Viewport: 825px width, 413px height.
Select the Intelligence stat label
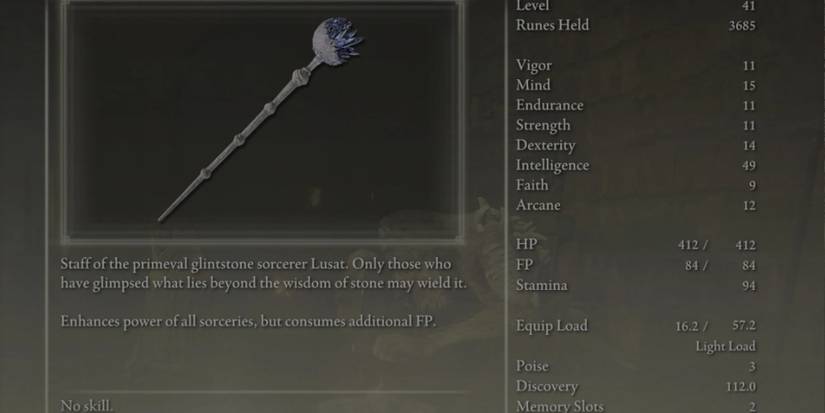[x=552, y=165]
